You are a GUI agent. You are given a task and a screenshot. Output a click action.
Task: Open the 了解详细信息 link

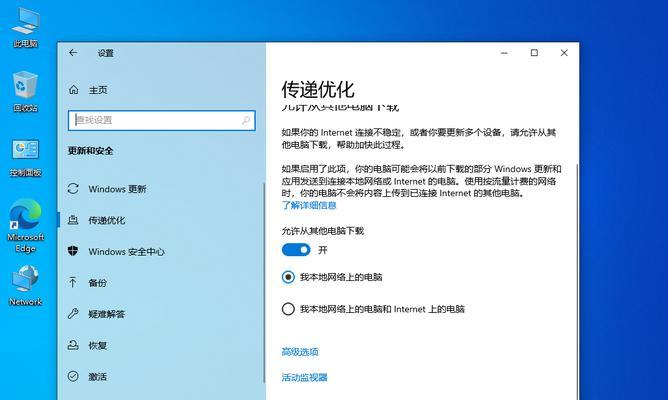(x=309, y=205)
